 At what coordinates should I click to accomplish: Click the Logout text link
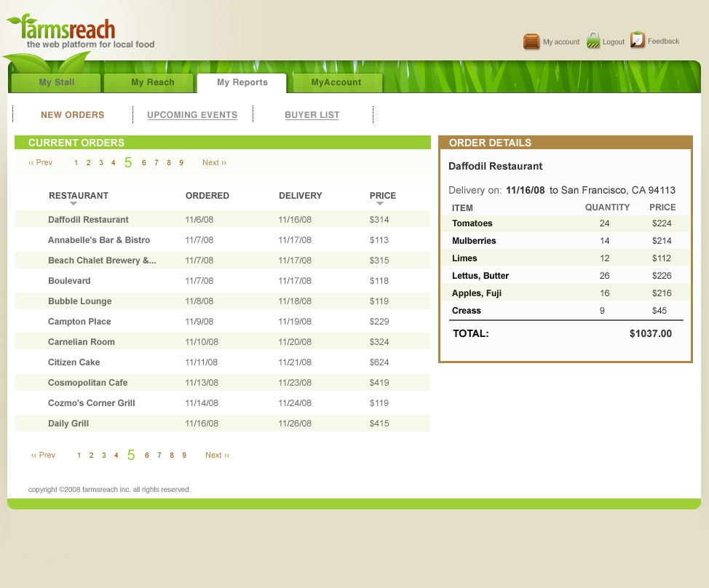pyautogui.click(x=614, y=42)
